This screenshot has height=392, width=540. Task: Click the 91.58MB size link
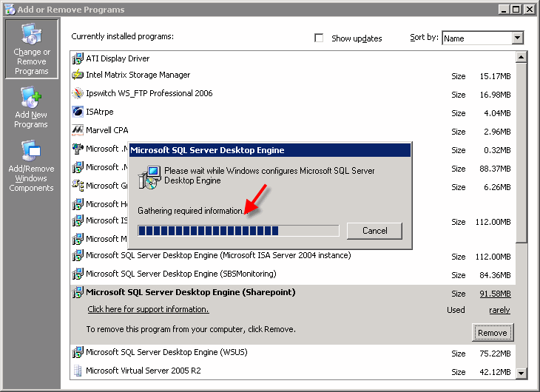click(495, 294)
